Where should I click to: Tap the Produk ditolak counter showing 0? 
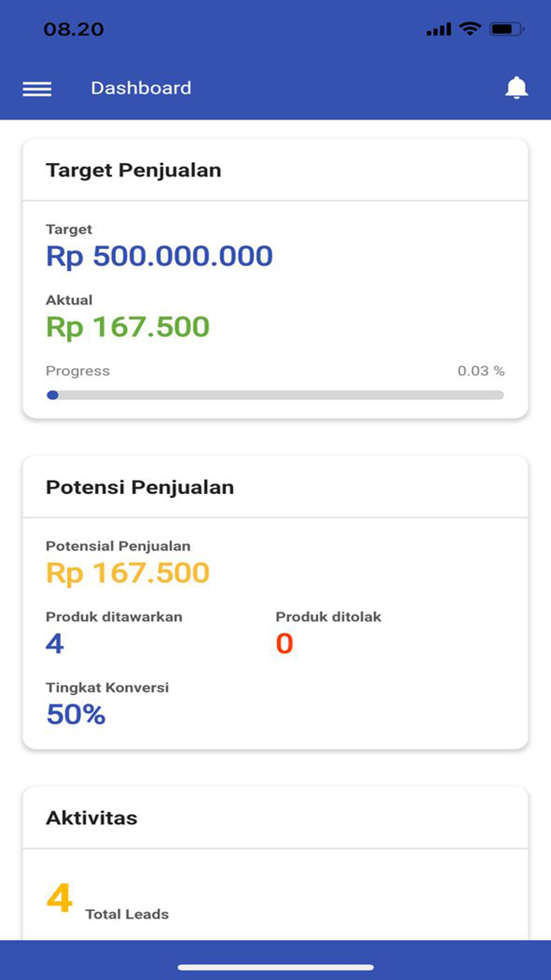283,644
